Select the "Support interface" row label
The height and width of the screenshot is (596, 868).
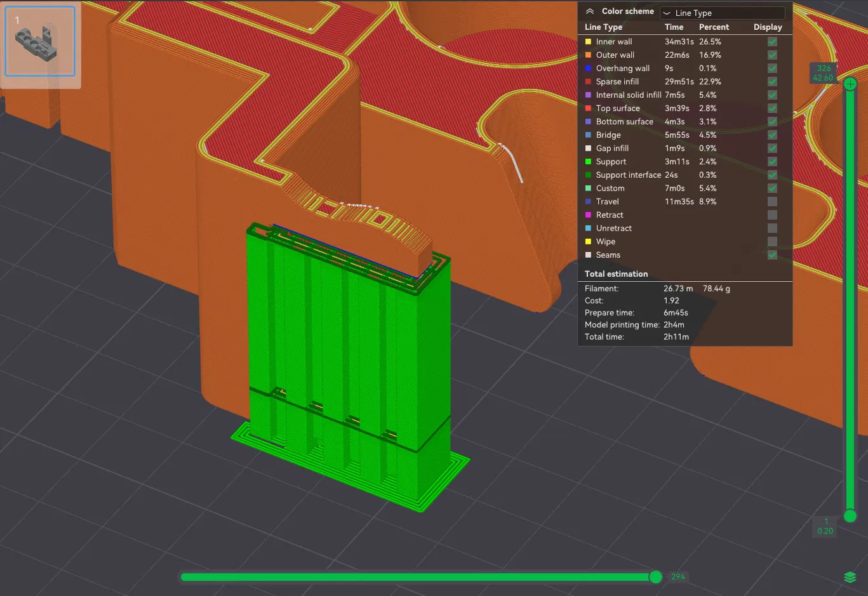(629, 175)
